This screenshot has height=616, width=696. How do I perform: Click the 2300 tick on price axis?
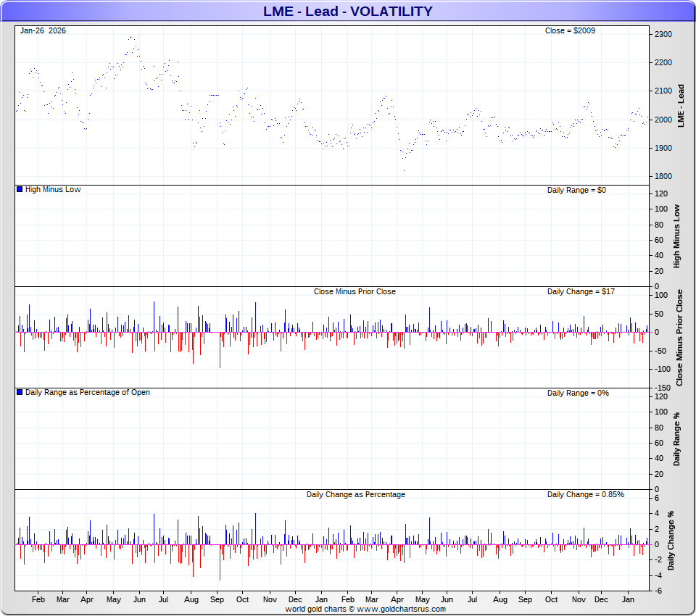coord(663,34)
